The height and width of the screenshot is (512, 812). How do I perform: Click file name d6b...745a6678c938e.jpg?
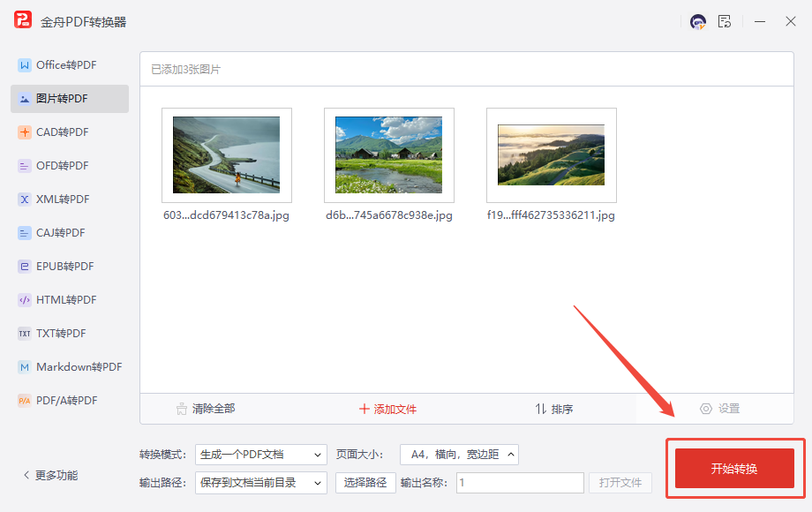(389, 215)
